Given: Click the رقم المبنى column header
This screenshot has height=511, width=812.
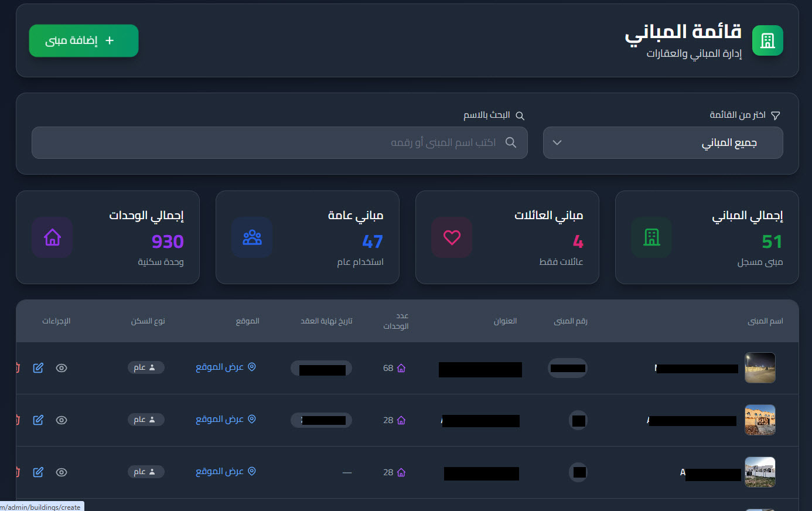Looking at the screenshot, I should (x=571, y=321).
